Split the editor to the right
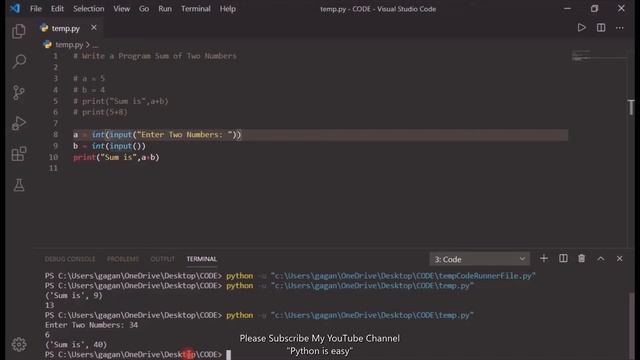Screen dimensions: 640x360 pyautogui.click(x=601, y=28)
